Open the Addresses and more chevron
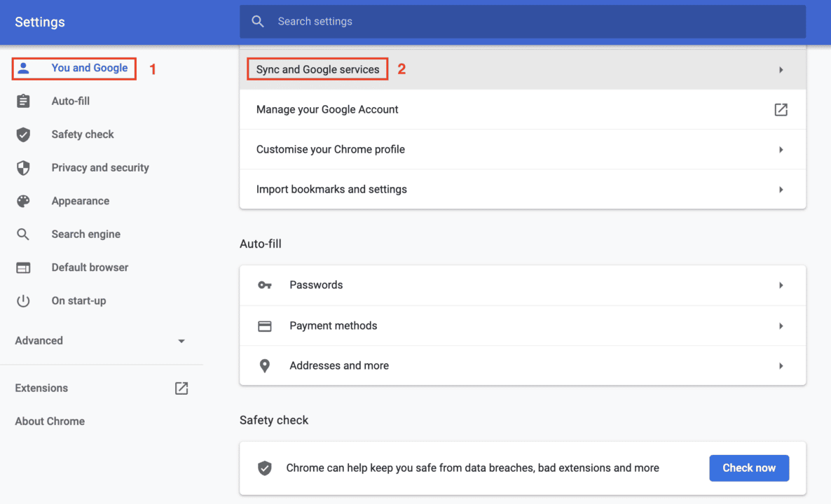The width and height of the screenshot is (831, 504). (x=781, y=366)
